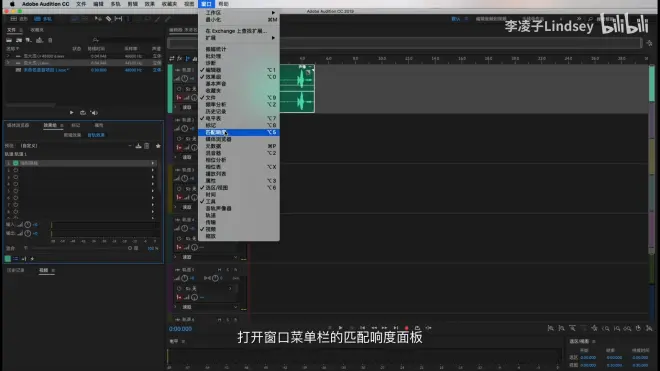Click the Import File icon in Files panel
Image resolution: width=660 pixels, height=371 pixels.
pos(19,40)
